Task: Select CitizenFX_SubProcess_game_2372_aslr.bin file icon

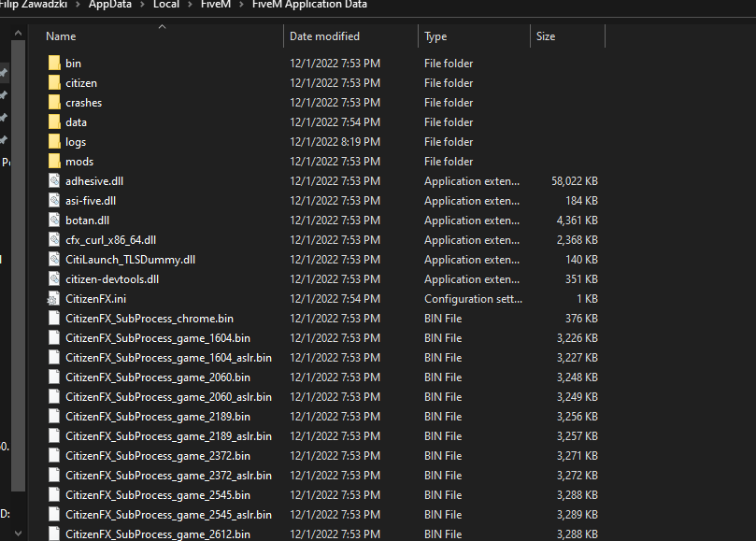Action: coord(54,476)
